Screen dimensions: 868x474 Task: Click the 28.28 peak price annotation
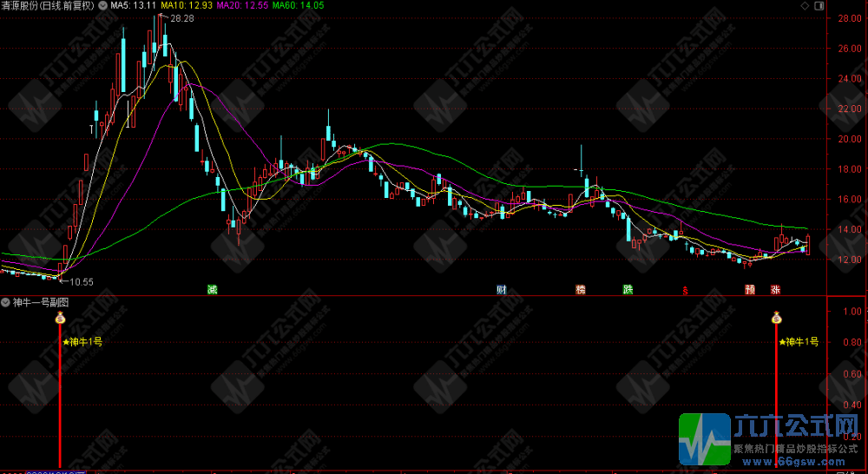click(x=181, y=17)
